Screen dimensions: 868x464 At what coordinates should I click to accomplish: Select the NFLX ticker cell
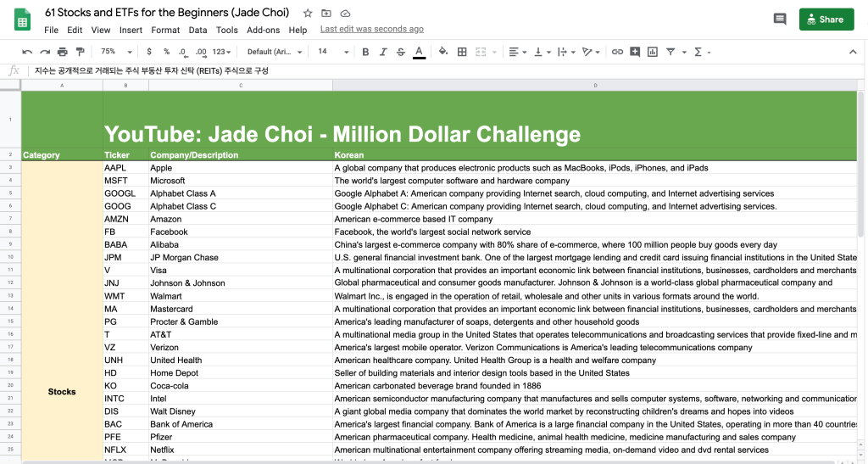(125, 450)
